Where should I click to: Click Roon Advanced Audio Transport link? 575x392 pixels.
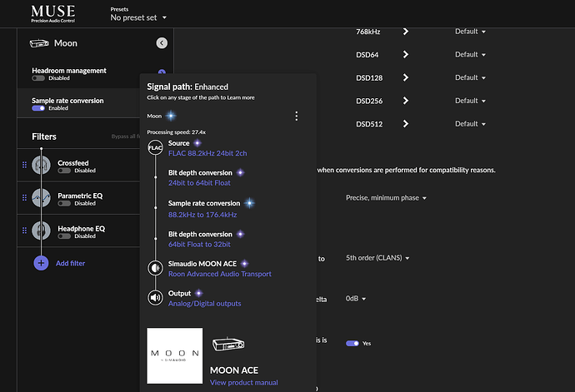point(220,274)
